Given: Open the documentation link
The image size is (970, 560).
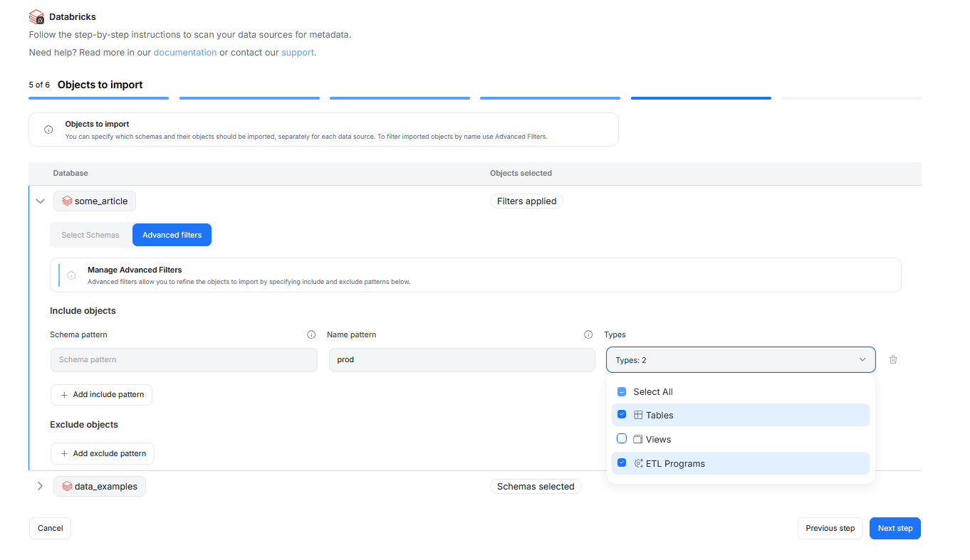Looking at the screenshot, I should click(185, 53).
